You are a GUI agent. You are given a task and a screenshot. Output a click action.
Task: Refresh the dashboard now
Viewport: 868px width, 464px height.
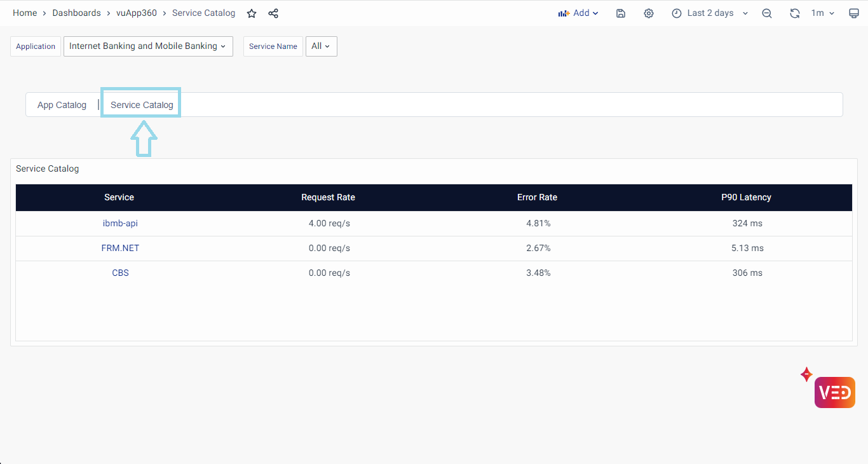[794, 13]
